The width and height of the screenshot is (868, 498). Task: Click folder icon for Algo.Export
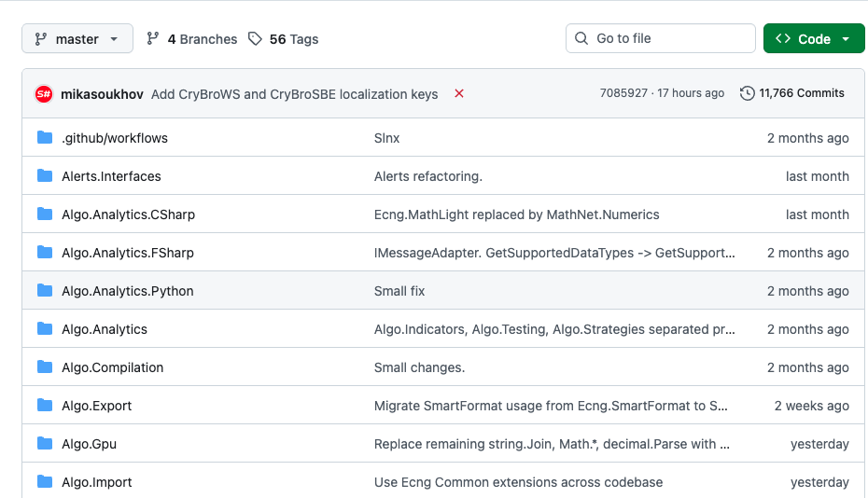[x=45, y=405]
